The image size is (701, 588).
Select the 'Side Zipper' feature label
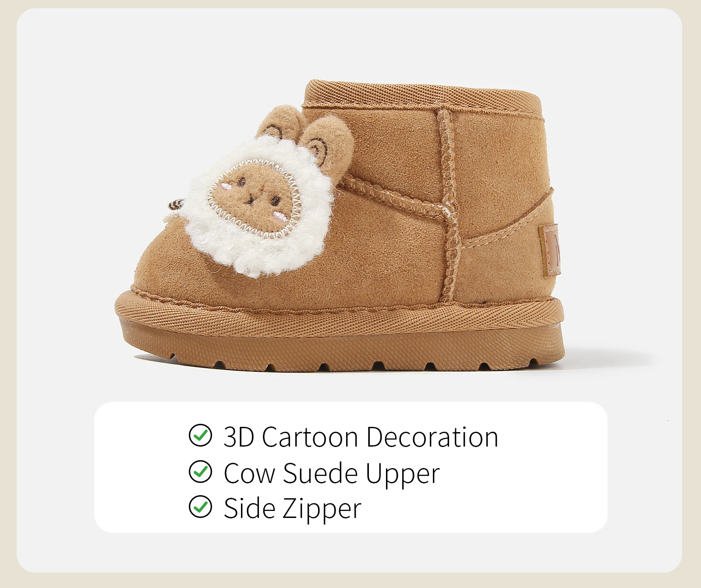pyautogui.click(x=292, y=509)
